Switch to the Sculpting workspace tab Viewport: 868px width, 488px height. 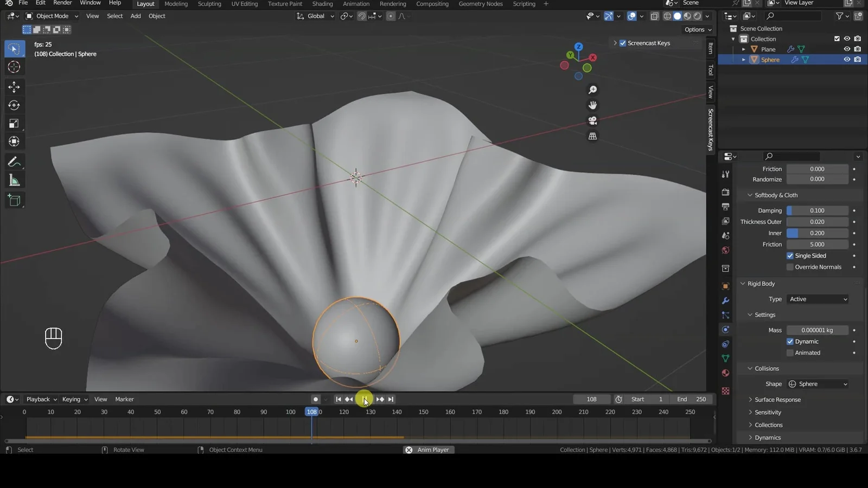(x=209, y=4)
